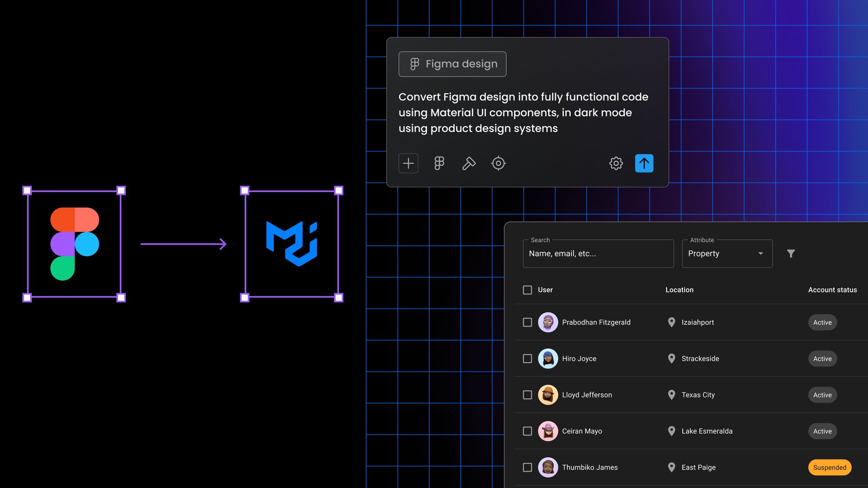
Task: Click the name Lloyd Jefferson
Action: tap(587, 395)
